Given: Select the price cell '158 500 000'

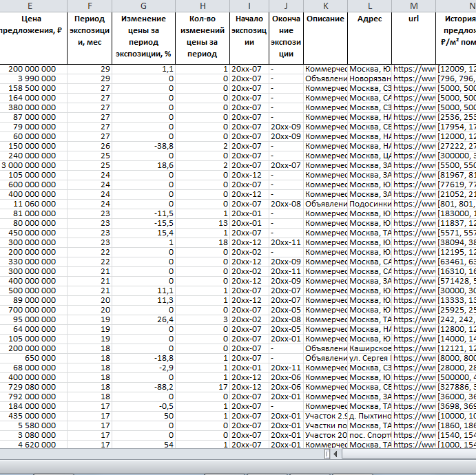Looking at the screenshot, I should [33, 88].
